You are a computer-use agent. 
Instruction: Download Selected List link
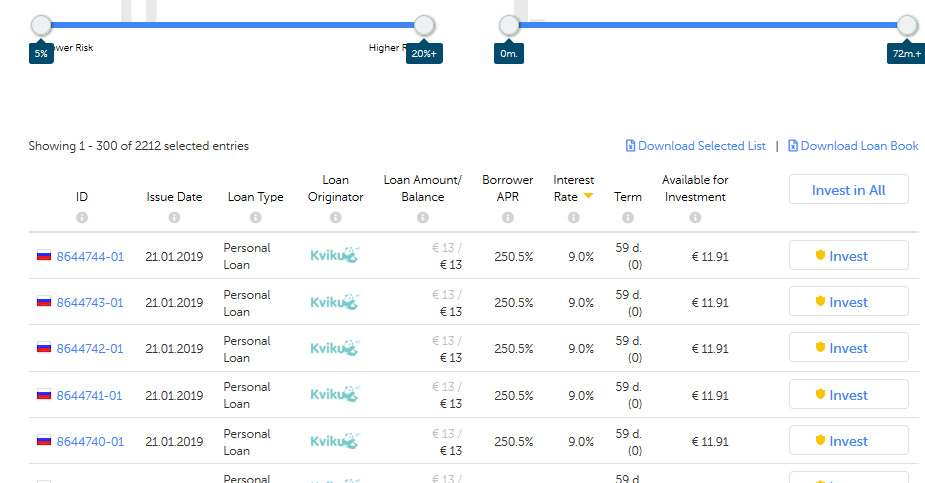[701, 146]
